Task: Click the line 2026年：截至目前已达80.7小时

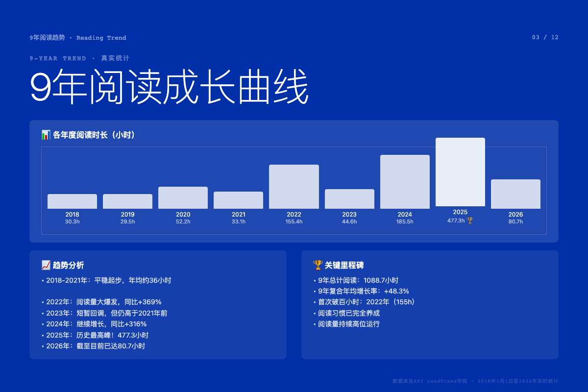Action: tap(93, 346)
